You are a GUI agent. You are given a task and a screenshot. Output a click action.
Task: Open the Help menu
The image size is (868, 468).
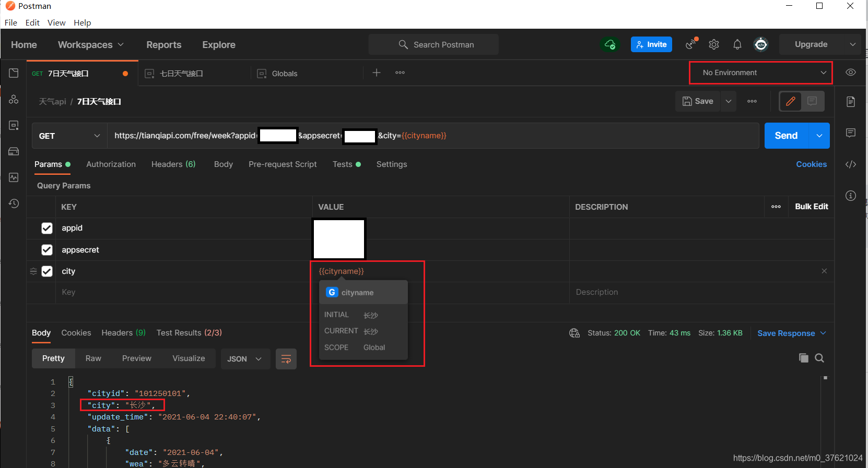point(83,22)
